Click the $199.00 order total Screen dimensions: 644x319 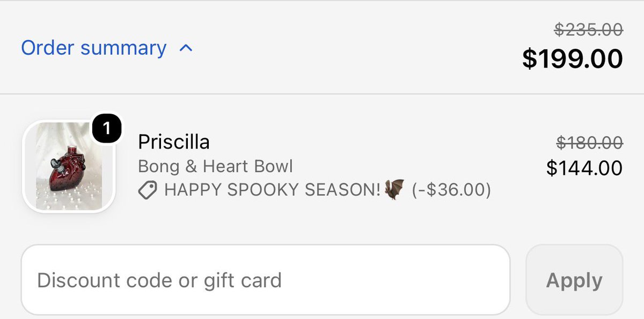[573, 59]
